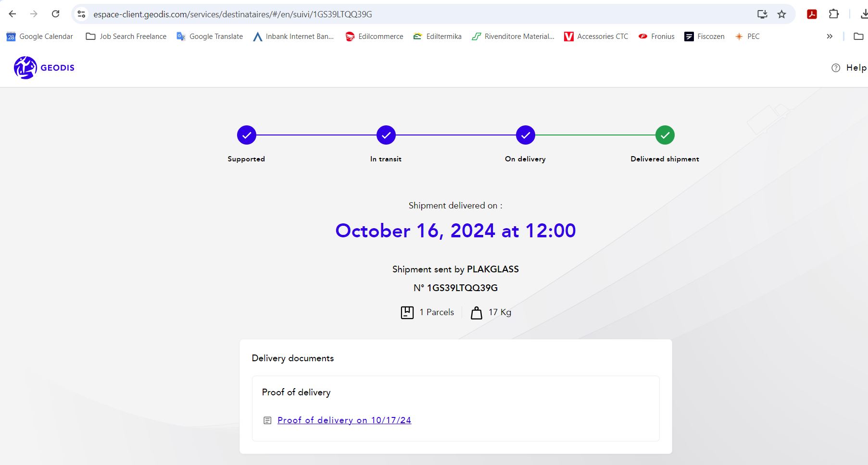This screenshot has height=465, width=868.
Task: Open the Help link
Action: point(849,68)
